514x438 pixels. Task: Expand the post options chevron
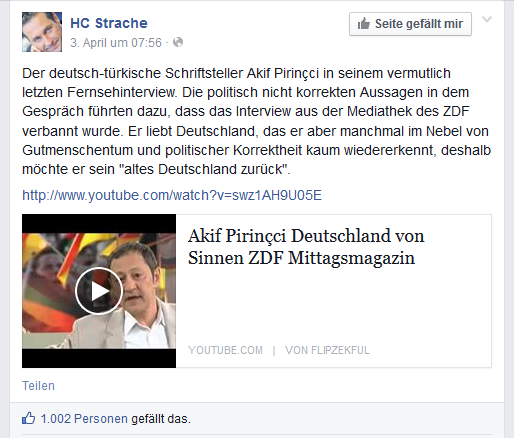point(487,19)
